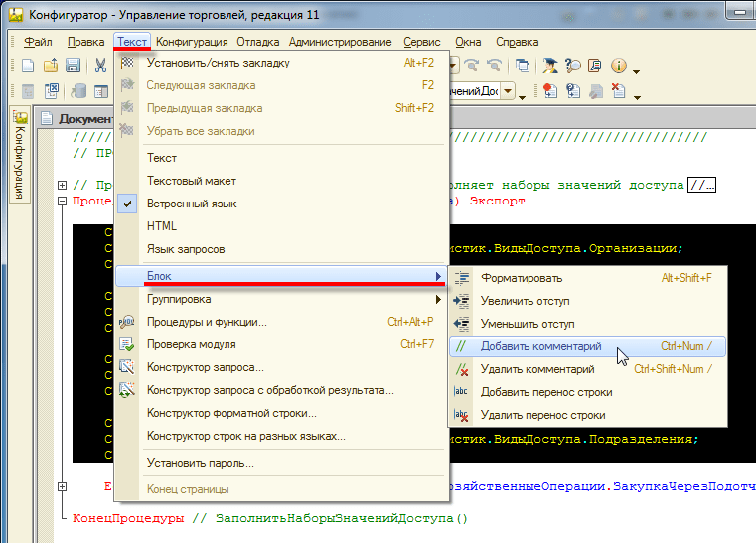Click the Save diskette toolbar icon
The width and height of the screenshot is (756, 543).
pos(73,66)
